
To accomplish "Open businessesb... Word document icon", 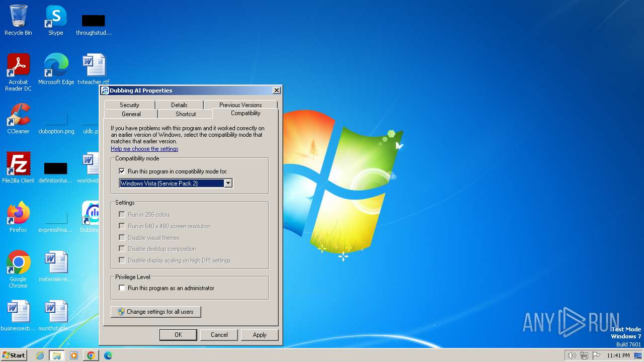I will pyautogui.click(x=18, y=316).
